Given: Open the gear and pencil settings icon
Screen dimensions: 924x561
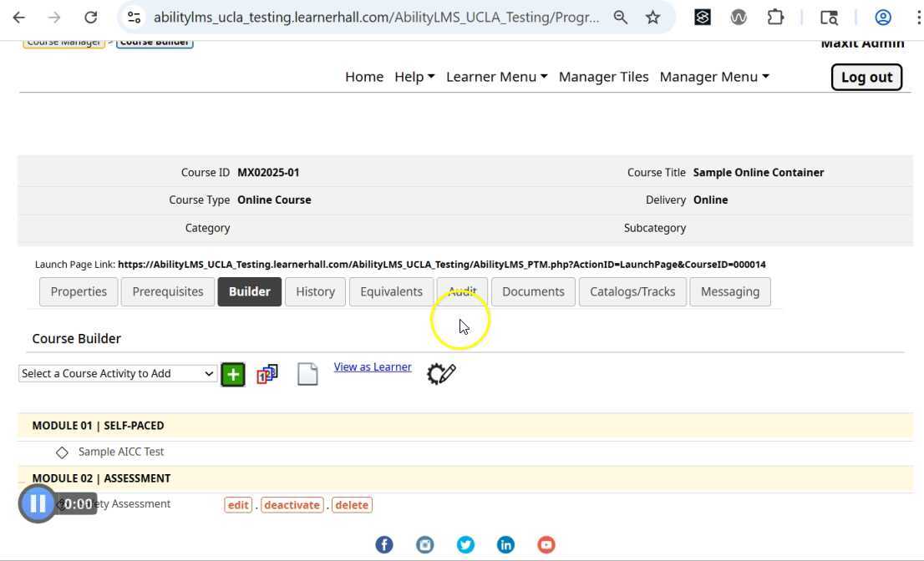Looking at the screenshot, I should [x=441, y=373].
